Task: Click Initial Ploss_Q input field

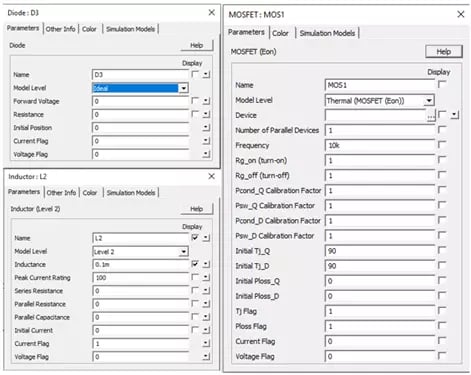Action: [x=380, y=281]
